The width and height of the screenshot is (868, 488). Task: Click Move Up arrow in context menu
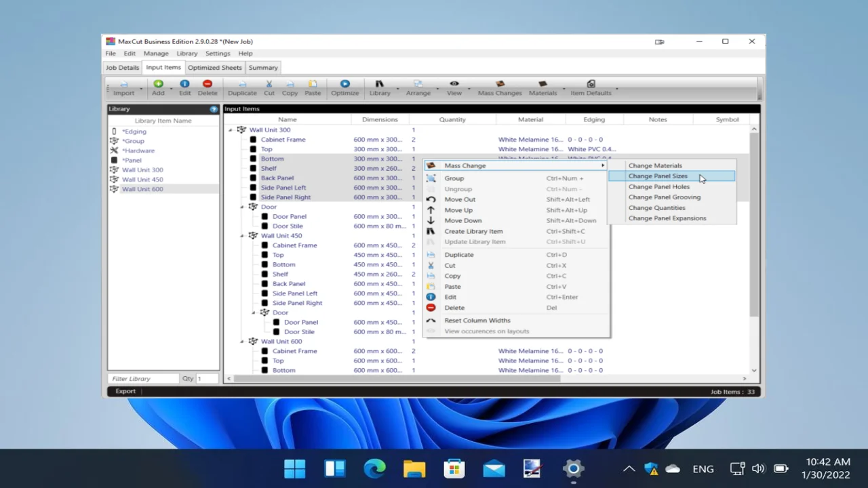pyautogui.click(x=431, y=210)
